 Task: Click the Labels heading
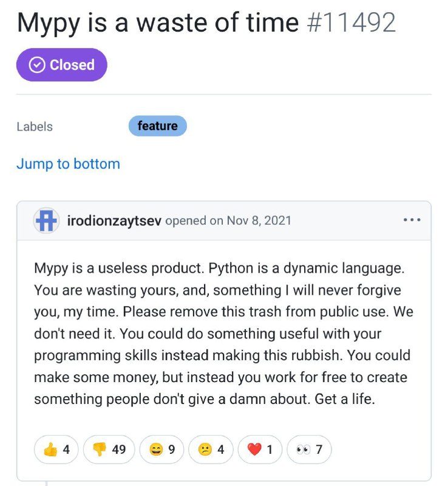(x=35, y=126)
